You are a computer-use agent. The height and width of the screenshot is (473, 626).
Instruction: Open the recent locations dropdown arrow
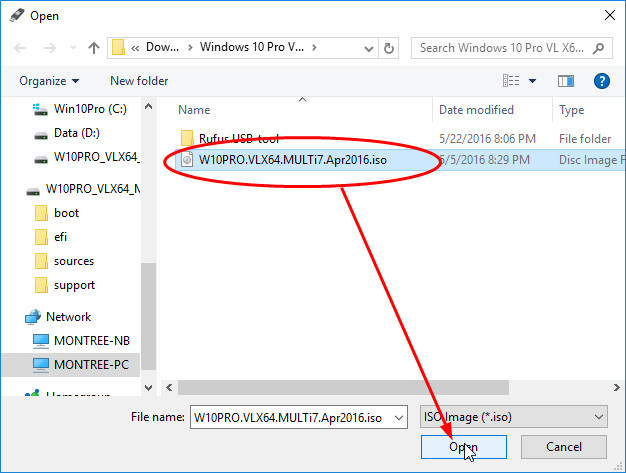tap(73, 48)
